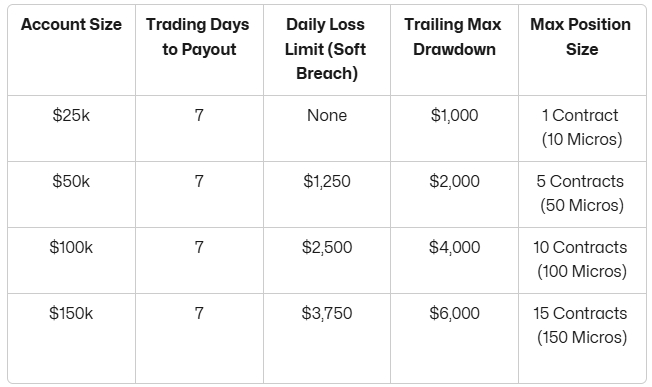This screenshot has width=652, height=387.
Task: Select the 5 Contracts (50 Micros) cell
Action: [581, 193]
